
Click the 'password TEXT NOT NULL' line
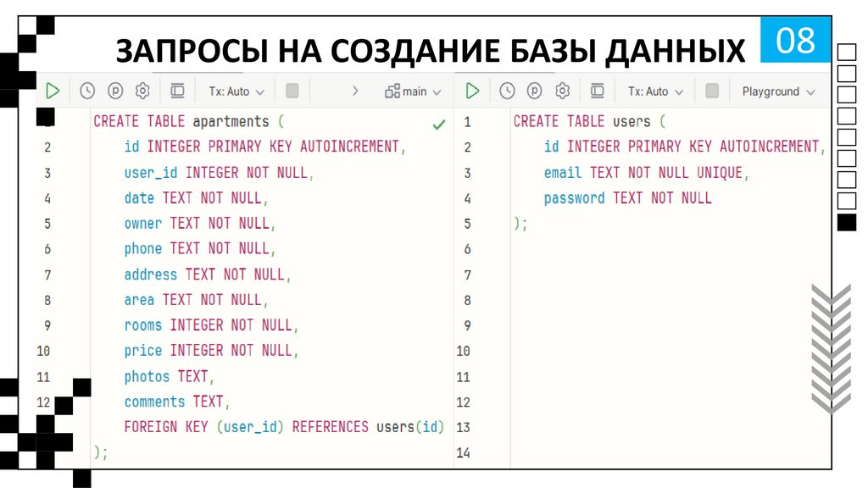click(628, 198)
